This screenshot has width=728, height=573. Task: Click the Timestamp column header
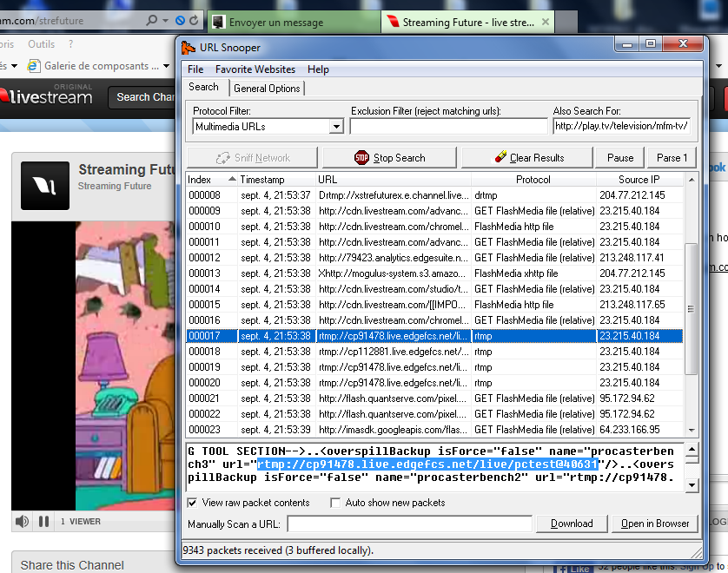point(277,180)
